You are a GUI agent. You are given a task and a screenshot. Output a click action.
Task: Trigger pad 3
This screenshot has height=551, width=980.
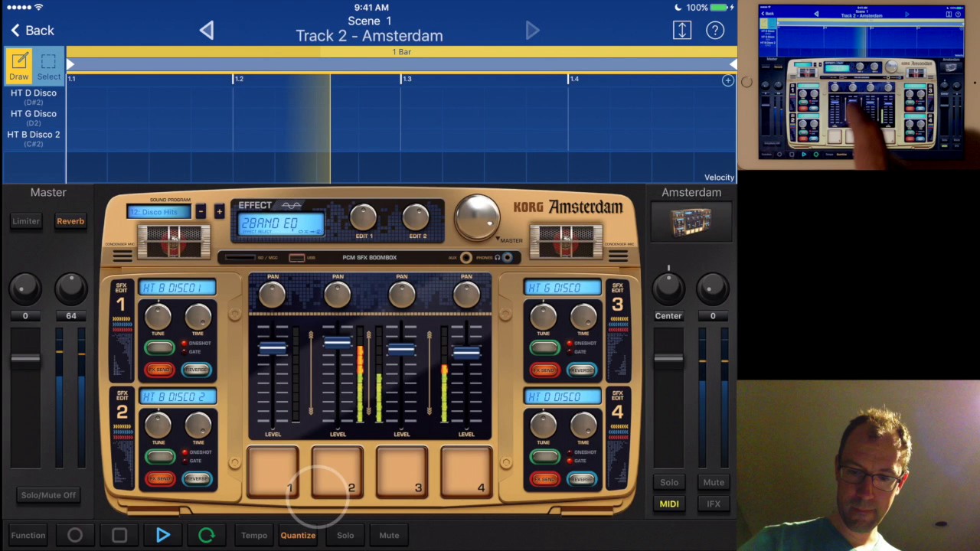coord(401,472)
